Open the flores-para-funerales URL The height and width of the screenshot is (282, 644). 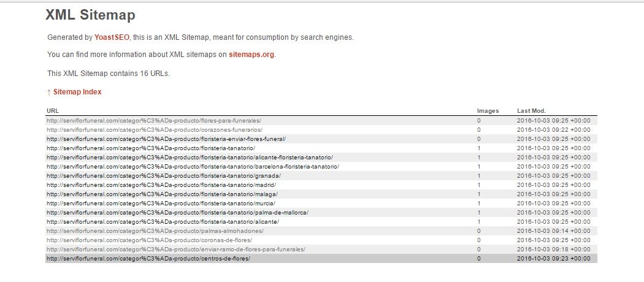pos(154,121)
